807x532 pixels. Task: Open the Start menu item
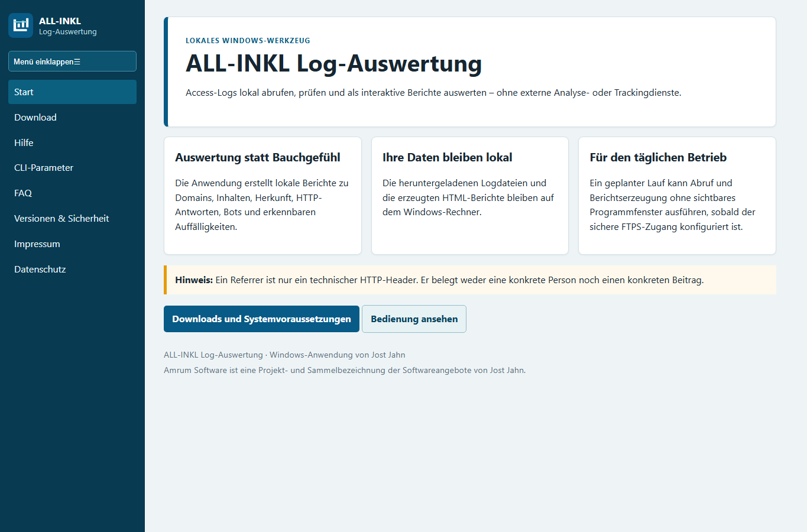(72, 92)
